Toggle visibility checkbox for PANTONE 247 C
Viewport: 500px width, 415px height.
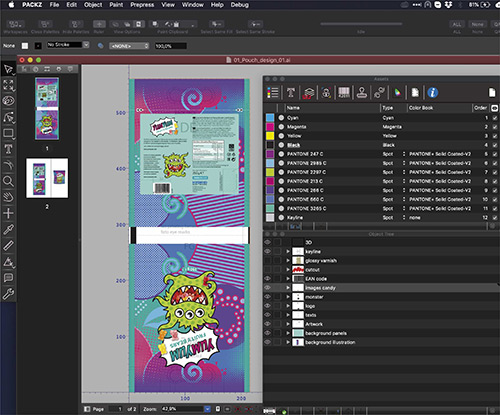495,154
